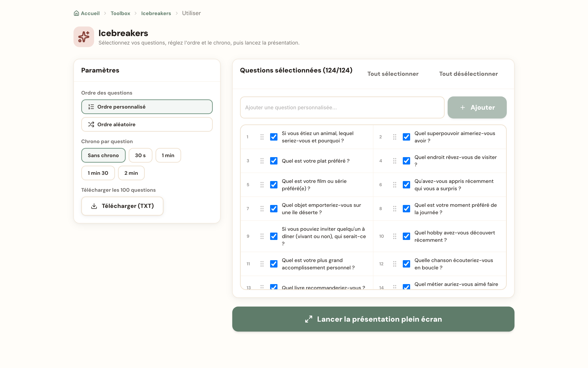The height and width of the screenshot is (368, 588).
Task: Uncheck the endroit rêvez-vous de visiter checkbox
Action: click(x=406, y=161)
